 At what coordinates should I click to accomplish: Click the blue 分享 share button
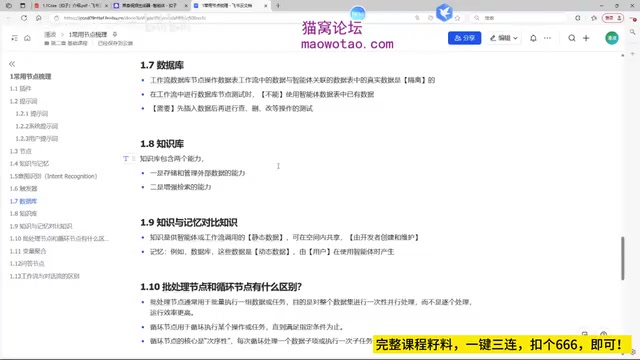464,38
